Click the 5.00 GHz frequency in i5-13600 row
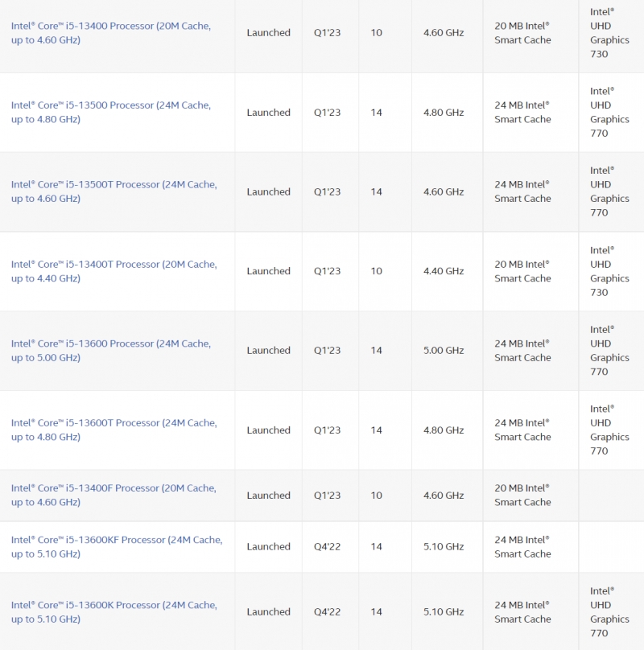The width and height of the screenshot is (644, 650). tap(444, 350)
